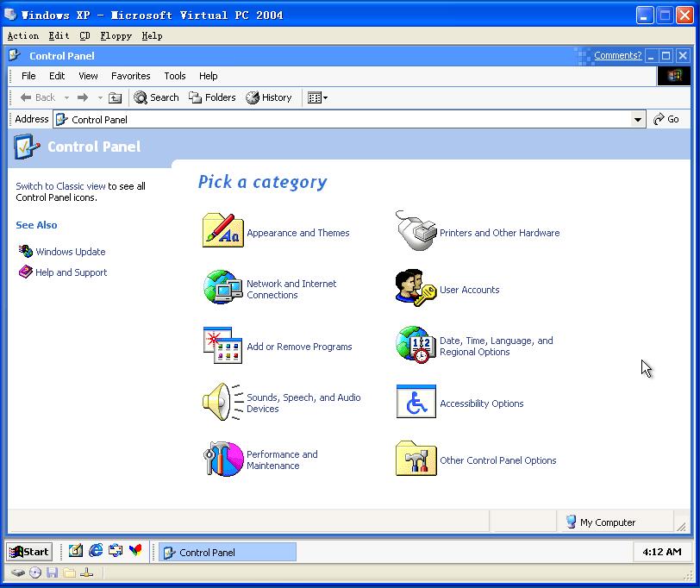Go up one level with the Up folder icon

point(116,97)
